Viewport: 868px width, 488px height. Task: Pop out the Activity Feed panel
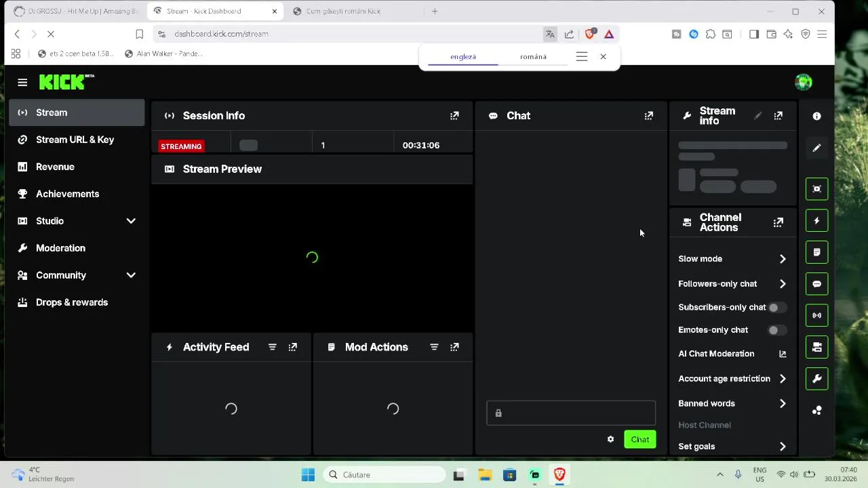coord(293,347)
